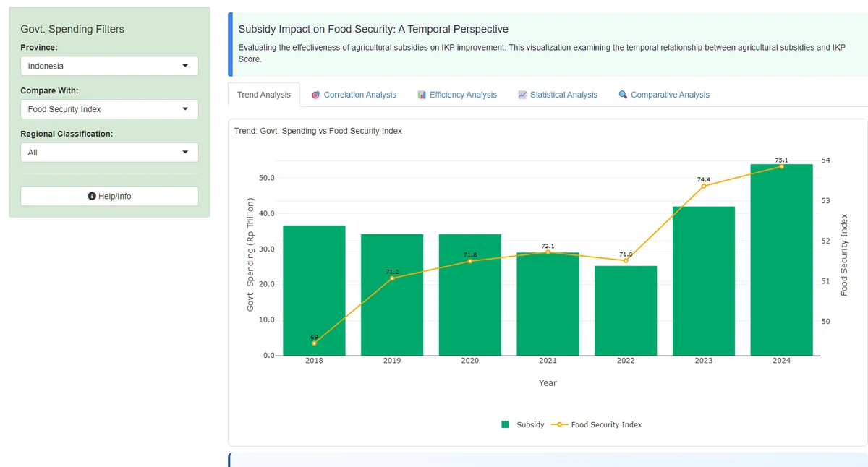This screenshot has width=868, height=467.
Task: Click the 2021 subsidy bar
Action: coord(548,304)
